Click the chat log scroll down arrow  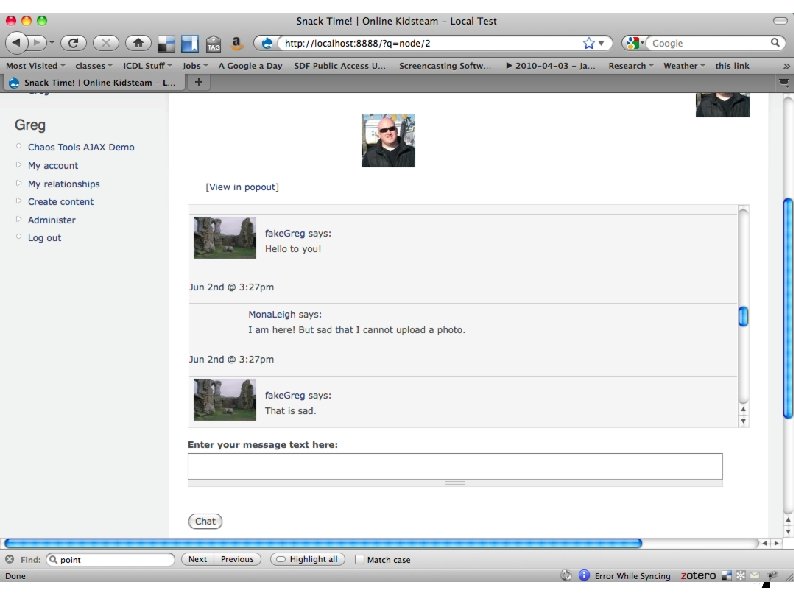[x=743, y=421]
